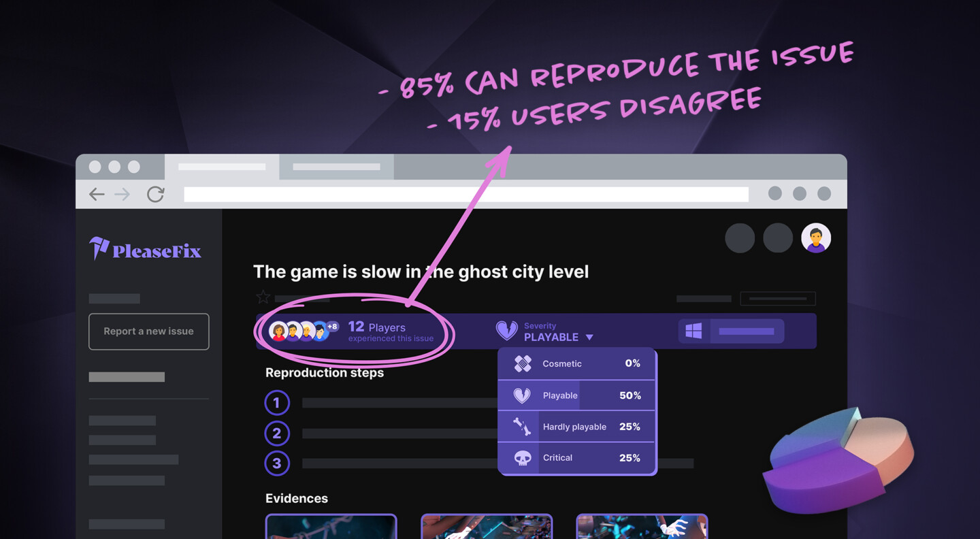Select reproduction step number 2

[x=276, y=433]
